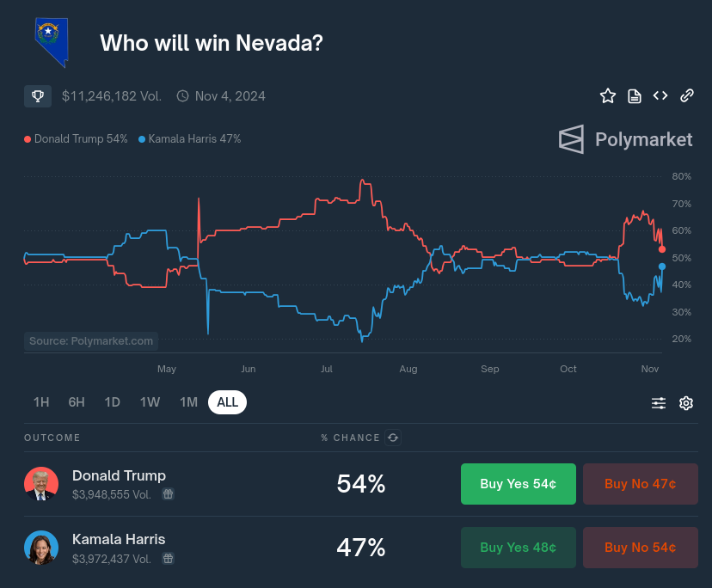Viewport: 712px width, 588px height.
Task: Click the gift icon under Donald Trump
Action: (x=169, y=494)
